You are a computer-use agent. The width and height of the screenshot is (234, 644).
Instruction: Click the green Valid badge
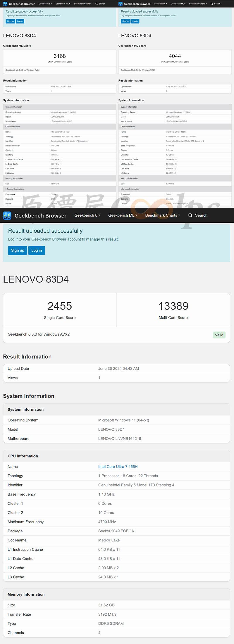[219, 335]
